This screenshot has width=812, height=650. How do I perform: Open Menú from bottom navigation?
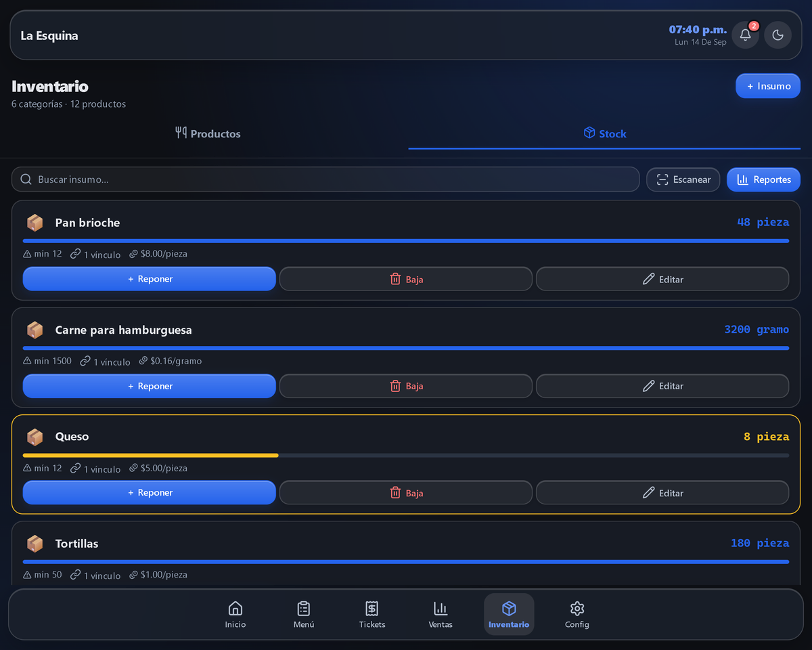[x=304, y=614]
